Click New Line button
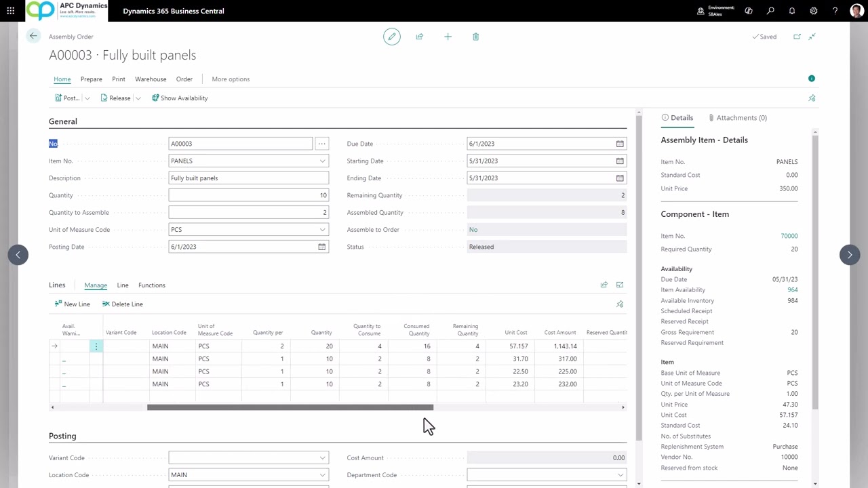 coord(72,304)
